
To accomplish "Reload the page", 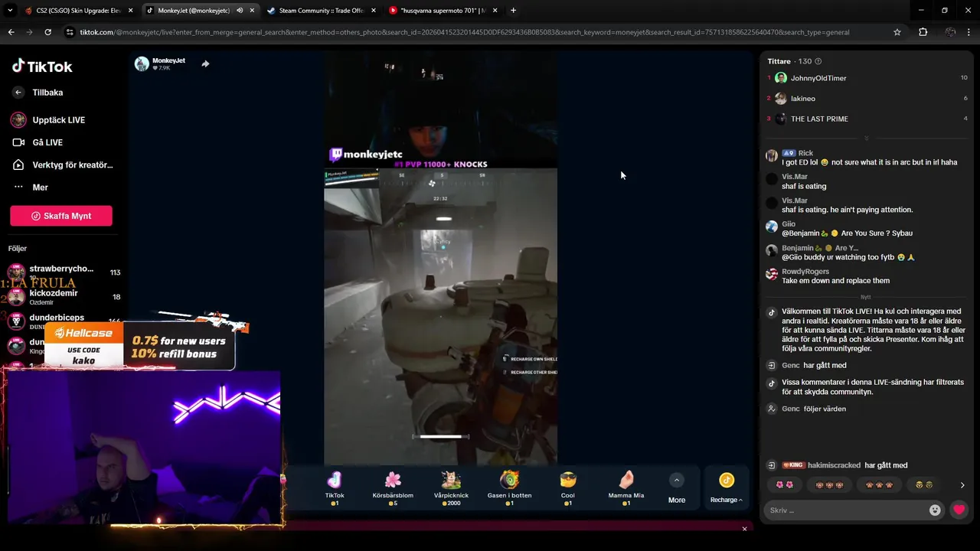I will click(x=47, y=32).
